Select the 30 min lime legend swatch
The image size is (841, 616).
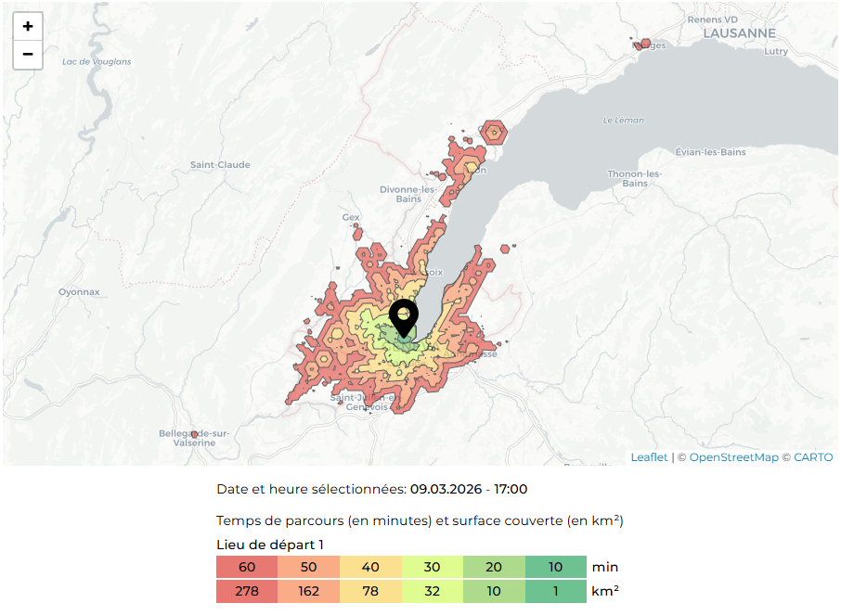point(432,567)
